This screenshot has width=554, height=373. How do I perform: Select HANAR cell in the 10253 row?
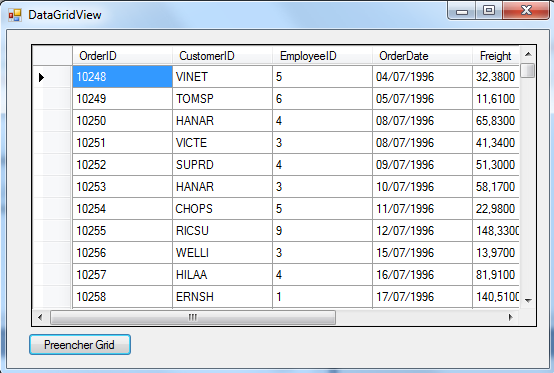click(222, 186)
